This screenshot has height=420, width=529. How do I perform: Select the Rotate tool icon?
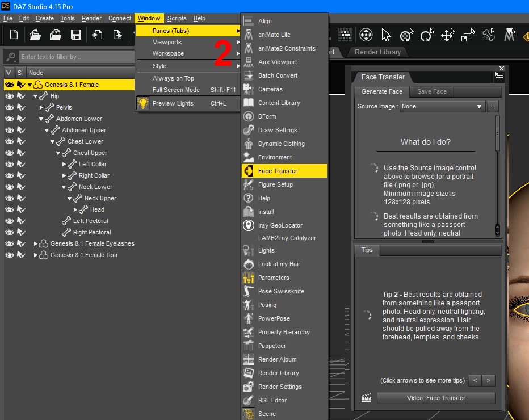pos(427,35)
